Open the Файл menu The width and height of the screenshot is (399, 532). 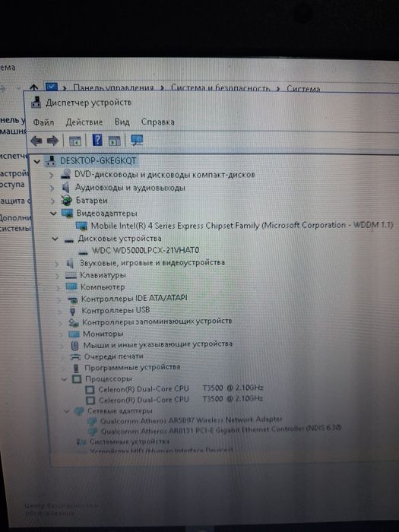(43, 122)
